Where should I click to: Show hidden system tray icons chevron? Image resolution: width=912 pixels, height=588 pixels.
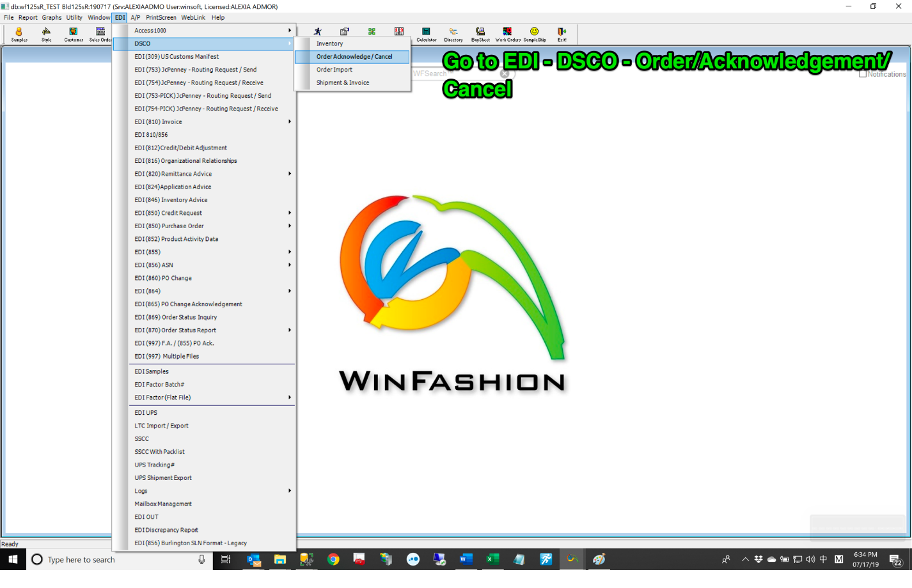click(745, 559)
